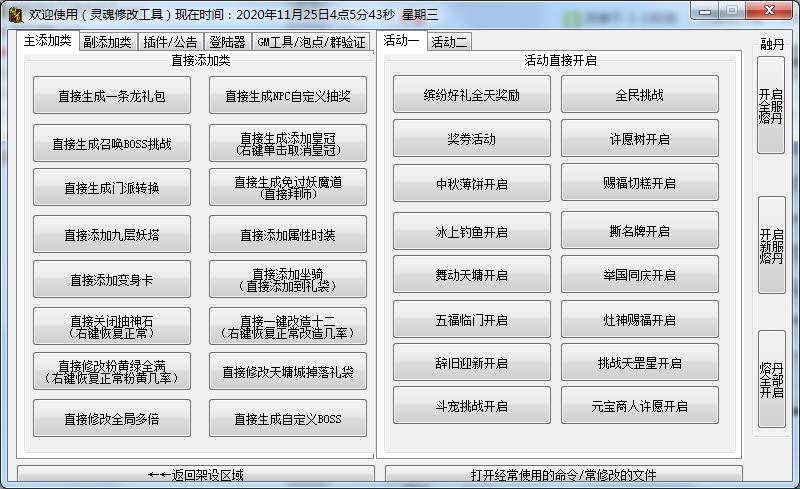800x489 pixels.
Task: Click 直接添加变身卡 button
Action: click(x=112, y=280)
